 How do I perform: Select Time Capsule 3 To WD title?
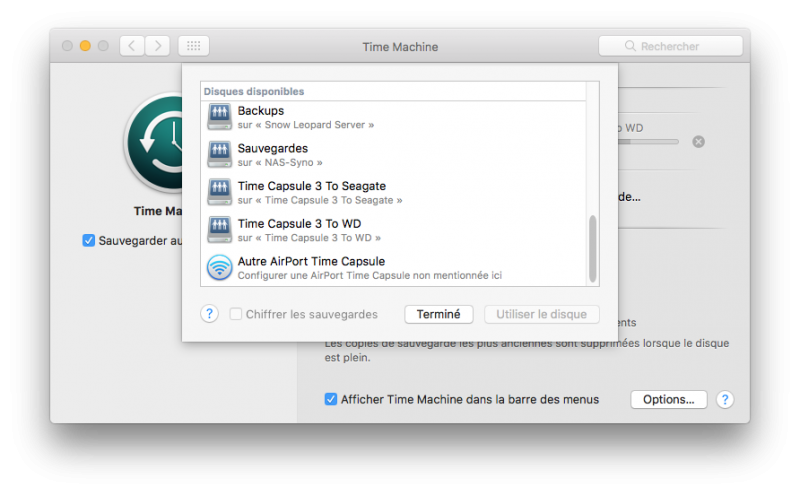(299, 224)
